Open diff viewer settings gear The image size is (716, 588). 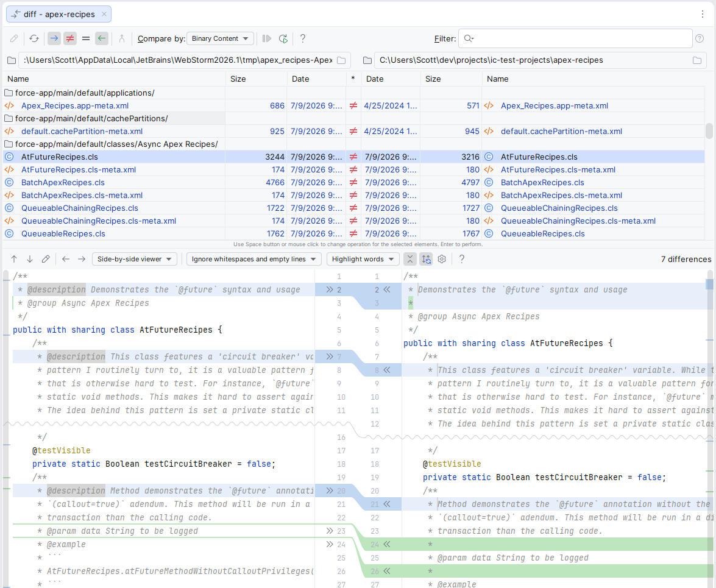(442, 260)
